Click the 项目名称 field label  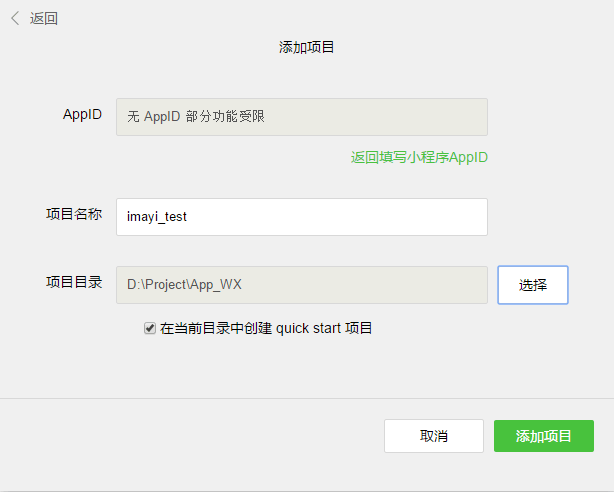tap(74, 215)
